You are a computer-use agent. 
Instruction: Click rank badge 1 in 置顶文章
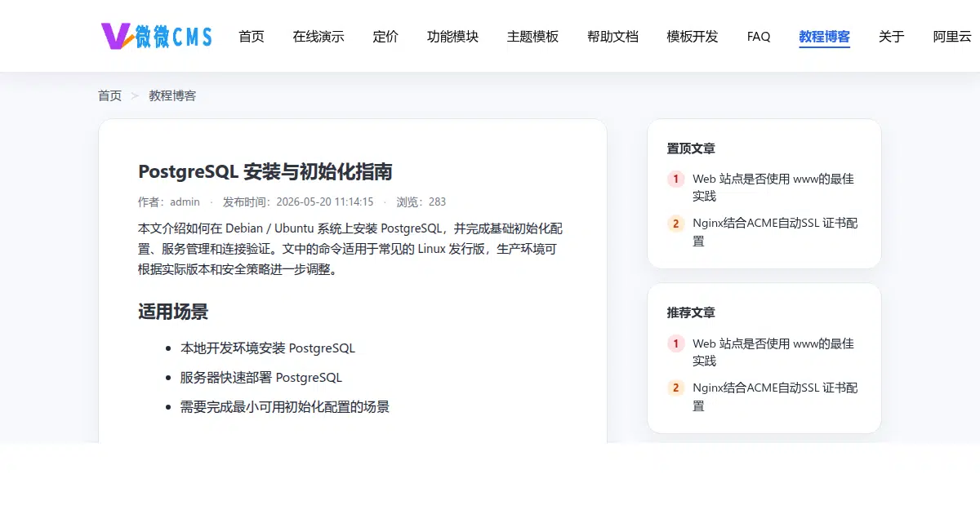click(675, 179)
